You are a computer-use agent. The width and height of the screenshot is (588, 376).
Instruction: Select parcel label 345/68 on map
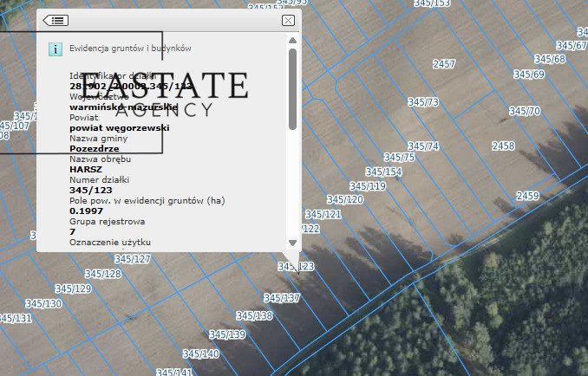550,59
